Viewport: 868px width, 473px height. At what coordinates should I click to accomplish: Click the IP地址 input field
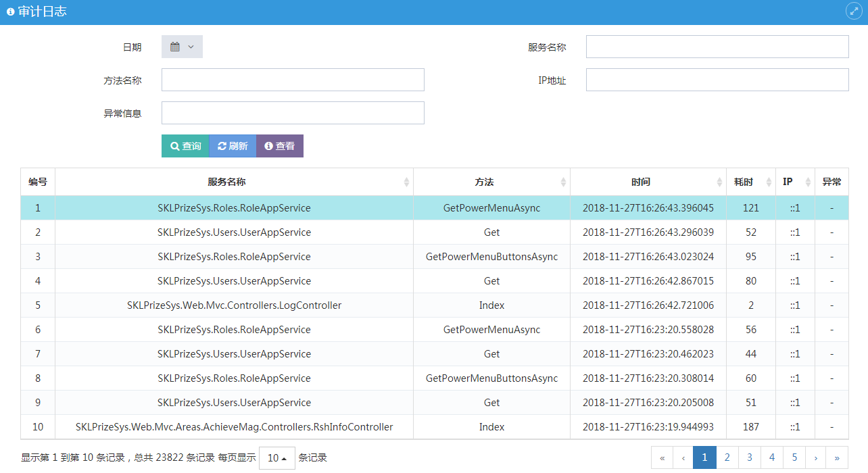pos(717,80)
